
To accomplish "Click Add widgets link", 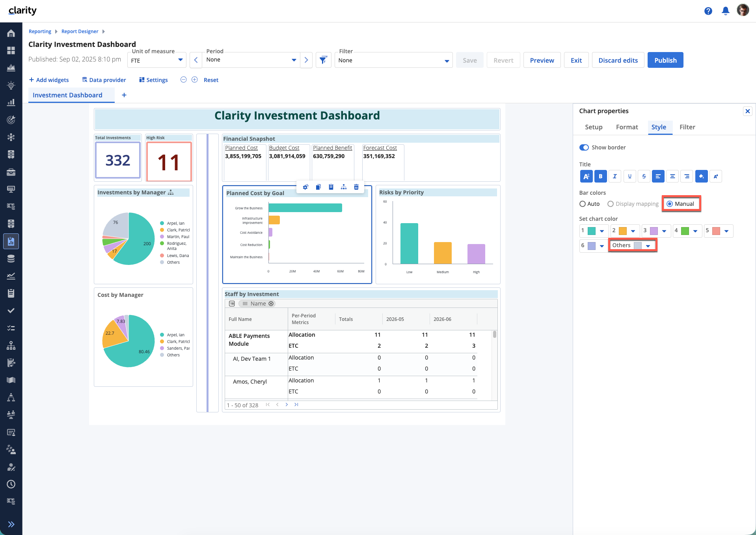I will coord(49,80).
